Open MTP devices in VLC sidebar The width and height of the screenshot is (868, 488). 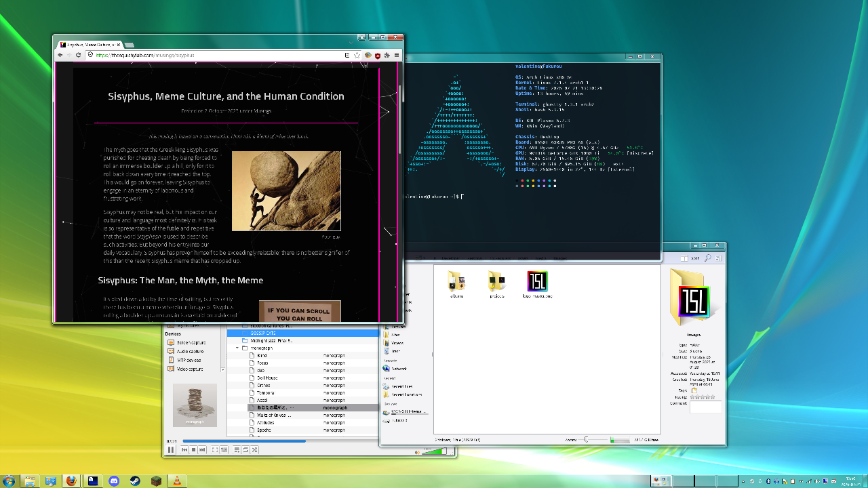point(184,360)
